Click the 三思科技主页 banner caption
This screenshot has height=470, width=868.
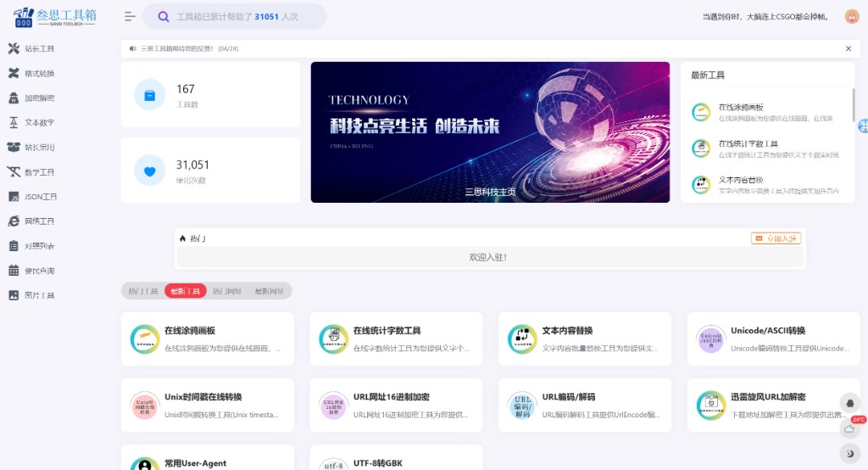[490, 192]
